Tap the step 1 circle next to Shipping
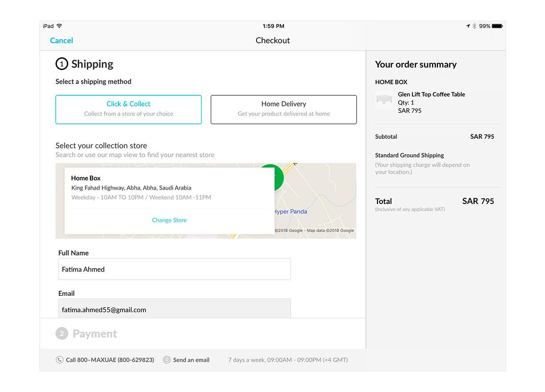This screenshot has width=545, height=392. pos(61,64)
